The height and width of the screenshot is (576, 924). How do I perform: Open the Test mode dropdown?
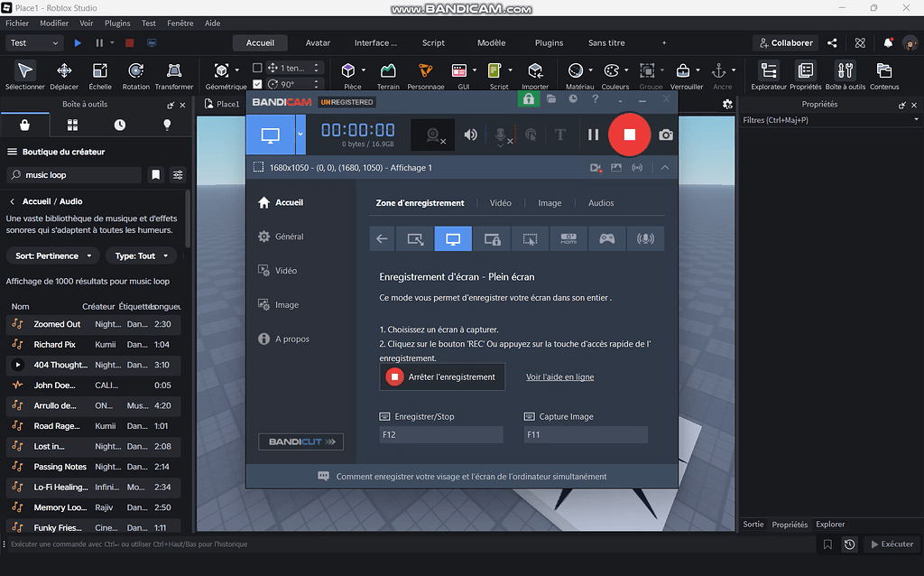coord(33,43)
